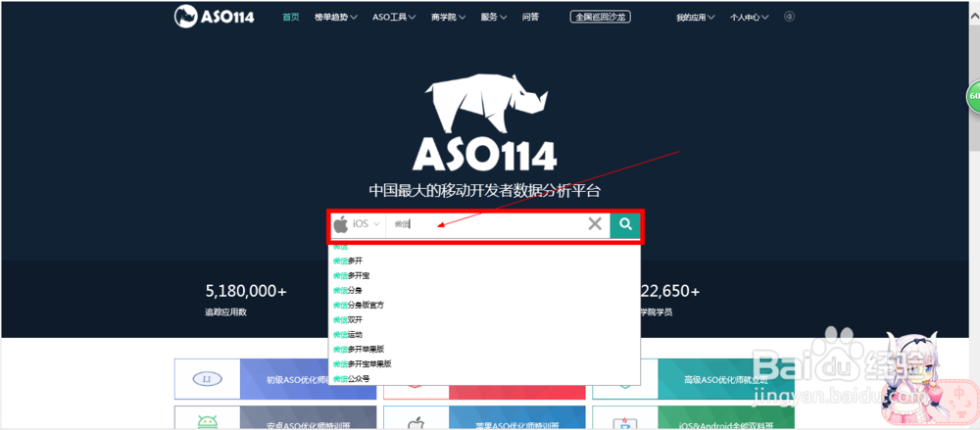Click the L1 badge icon
Viewport: 980px width, 430px height.
tap(207, 379)
